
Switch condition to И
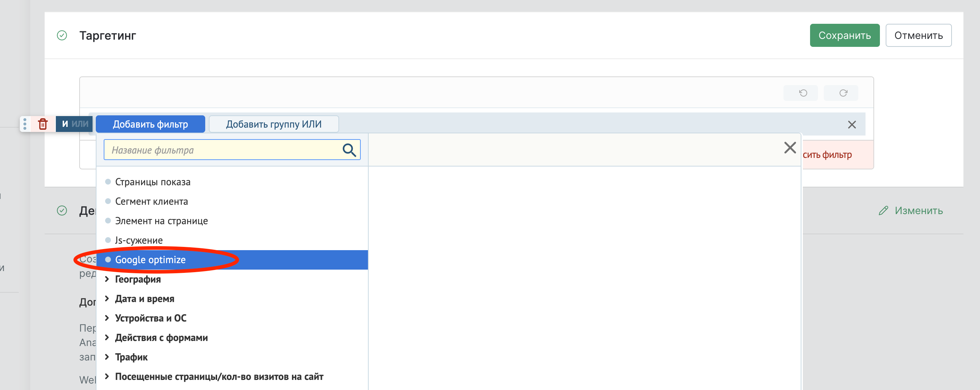pyautogui.click(x=65, y=124)
